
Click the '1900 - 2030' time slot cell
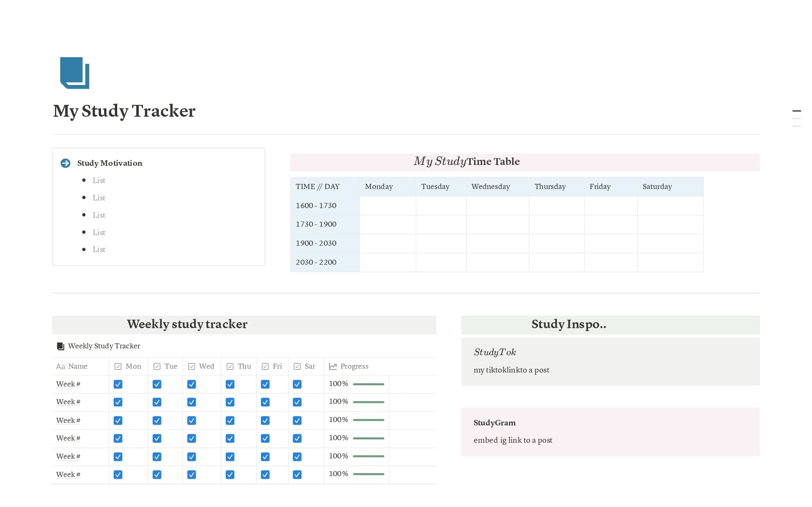click(x=325, y=244)
